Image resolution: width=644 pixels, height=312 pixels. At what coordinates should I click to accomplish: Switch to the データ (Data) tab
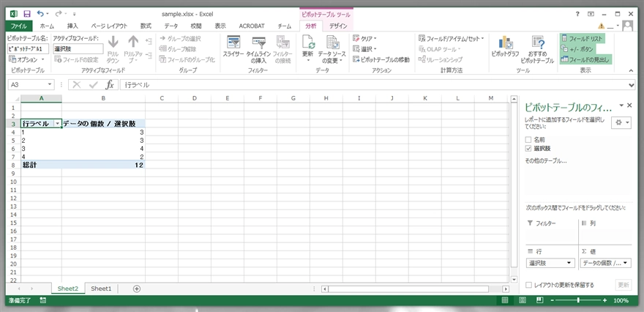click(171, 26)
